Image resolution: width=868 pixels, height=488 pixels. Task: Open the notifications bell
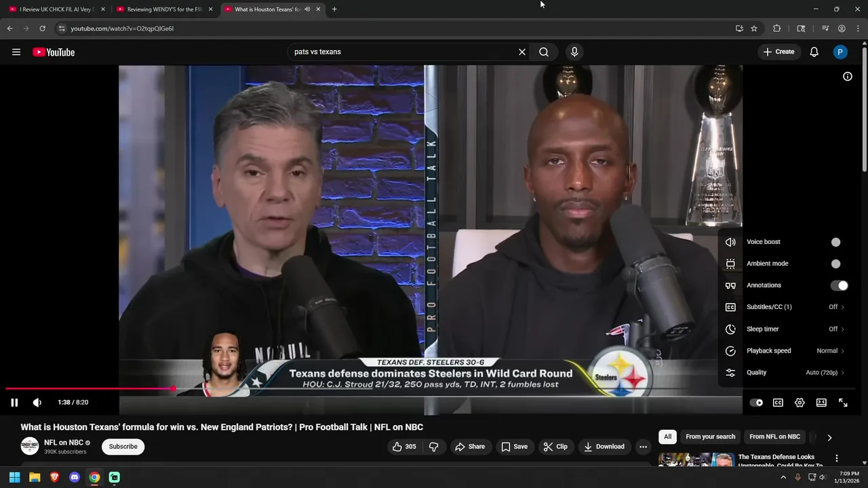coord(814,52)
